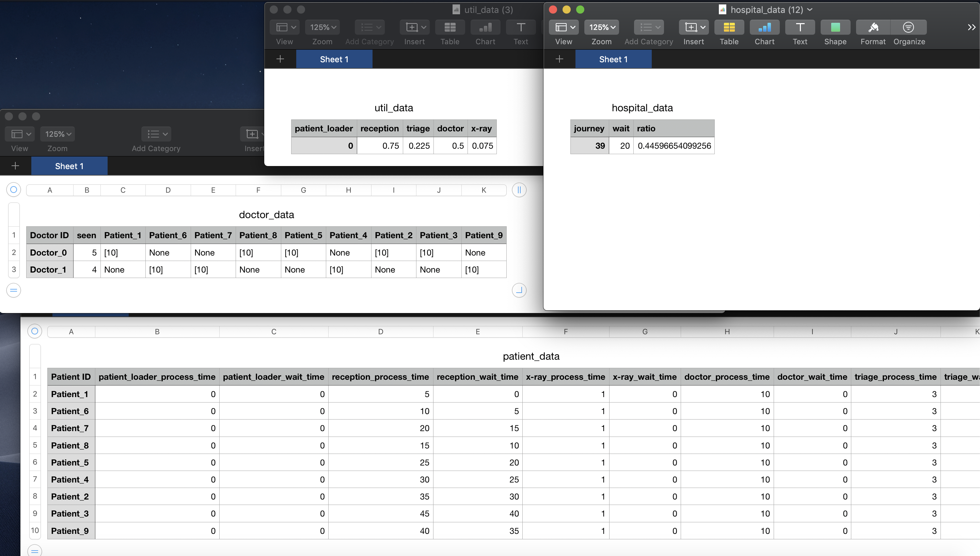Screen dimensions: 980x556
Task: Click the Table icon in hospital_data toolbar
Action: (729, 28)
